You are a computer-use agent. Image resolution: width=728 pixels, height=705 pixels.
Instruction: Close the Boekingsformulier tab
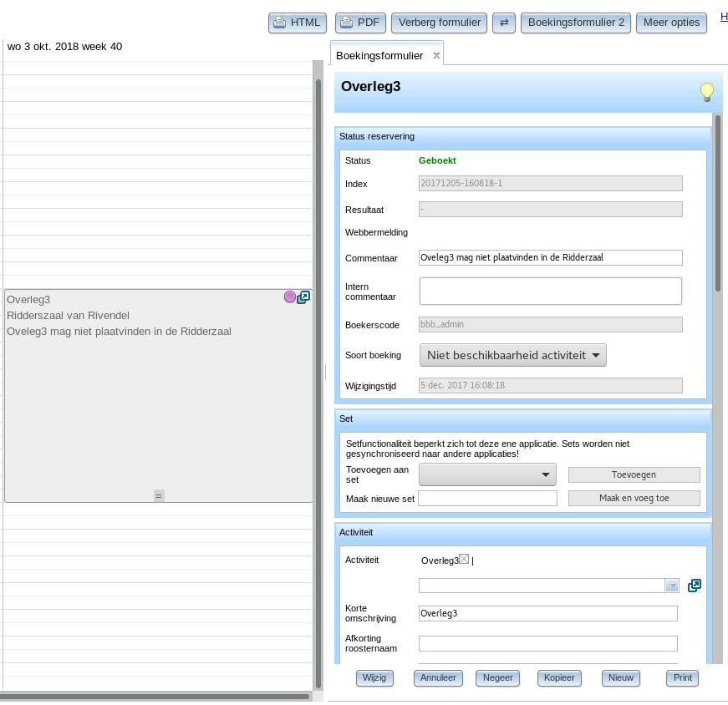point(436,55)
